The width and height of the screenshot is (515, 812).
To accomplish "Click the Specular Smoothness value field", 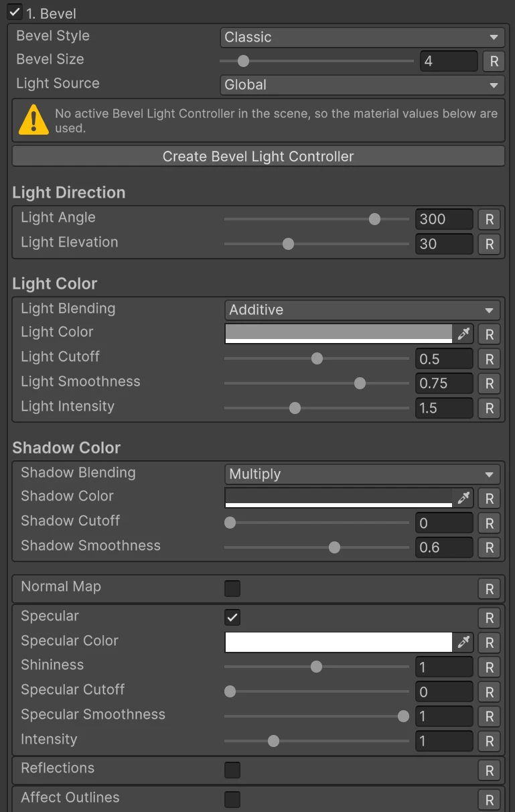I will pyautogui.click(x=444, y=717).
